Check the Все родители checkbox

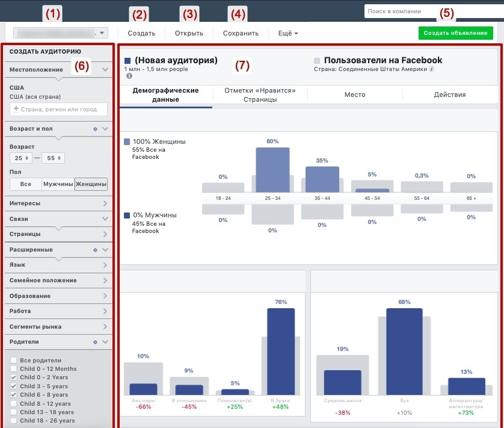click(x=13, y=360)
